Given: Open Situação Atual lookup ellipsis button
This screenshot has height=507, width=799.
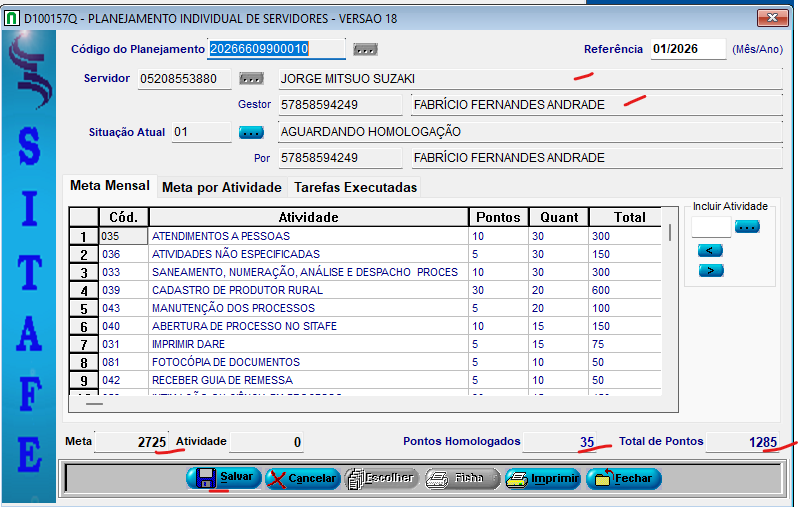Looking at the screenshot, I should coord(251,132).
